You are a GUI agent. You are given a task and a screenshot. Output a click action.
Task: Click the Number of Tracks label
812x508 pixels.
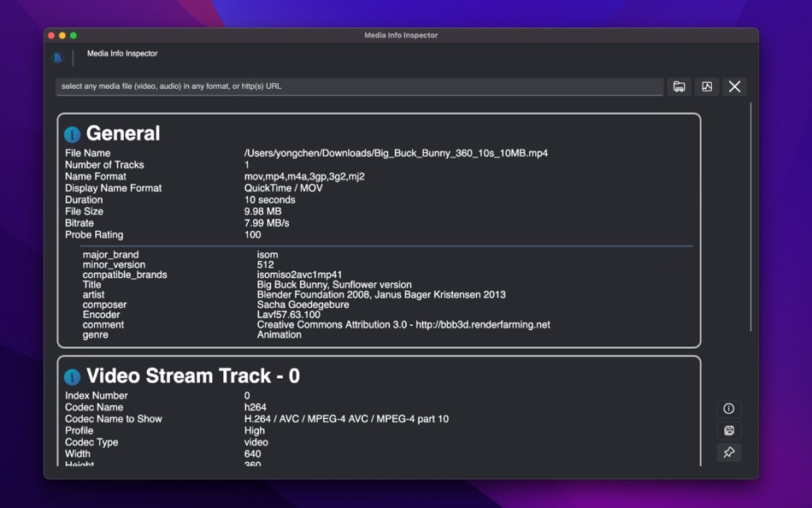coord(104,165)
